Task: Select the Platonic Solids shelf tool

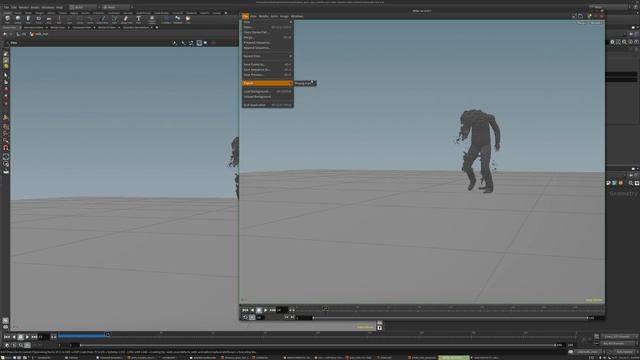Action: tap(151, 20)
